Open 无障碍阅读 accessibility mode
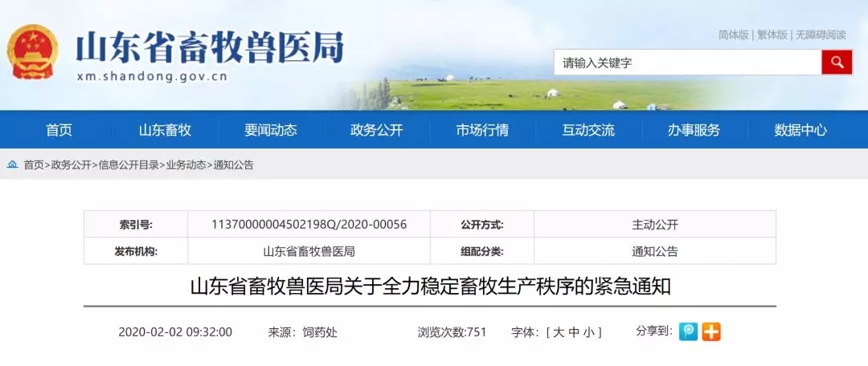The image size is (868, 366). click(821, 35)
